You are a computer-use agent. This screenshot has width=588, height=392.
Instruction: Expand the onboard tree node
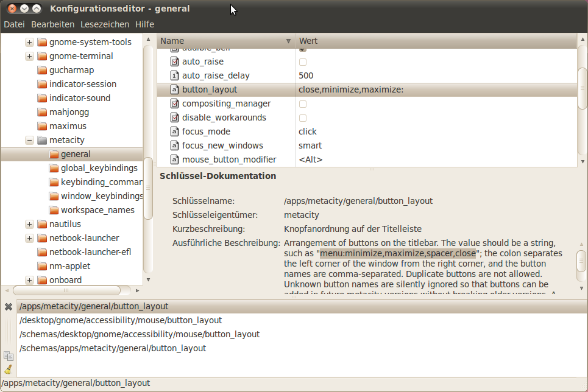29,280
